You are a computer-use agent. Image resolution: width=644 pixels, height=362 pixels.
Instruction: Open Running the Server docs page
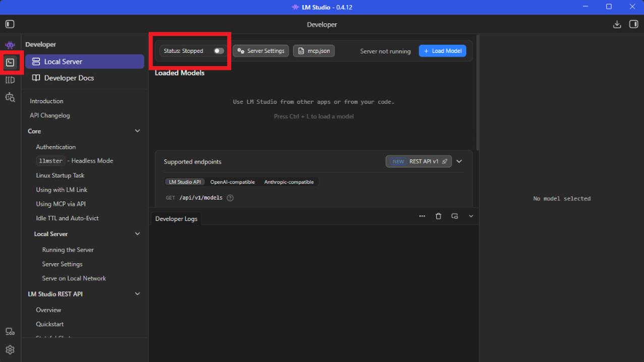point(68,250)
